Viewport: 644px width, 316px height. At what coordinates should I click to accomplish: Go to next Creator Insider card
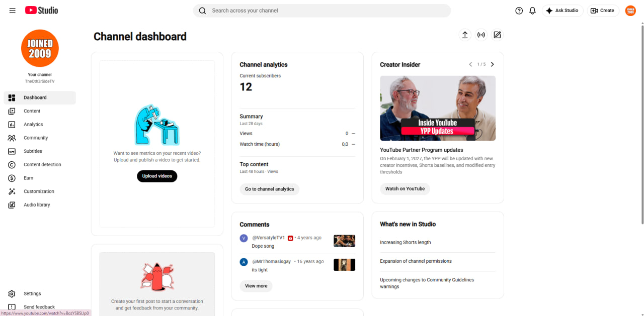(492, 64)
